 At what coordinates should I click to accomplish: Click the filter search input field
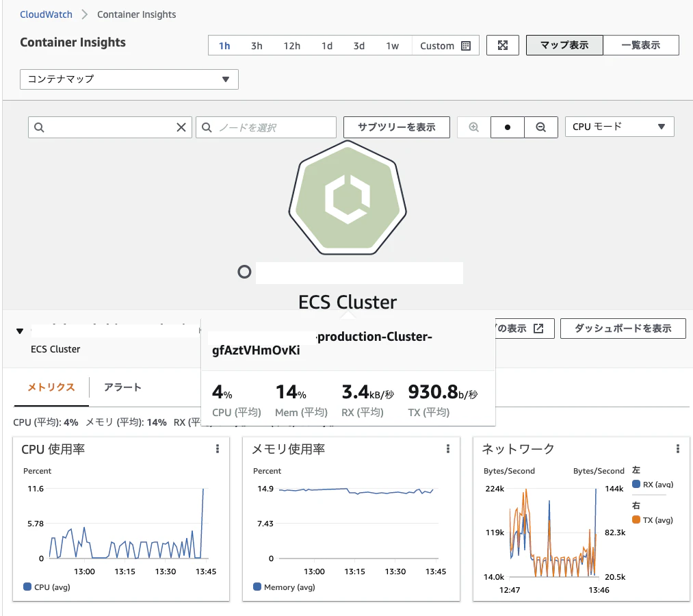click(109, 127)
